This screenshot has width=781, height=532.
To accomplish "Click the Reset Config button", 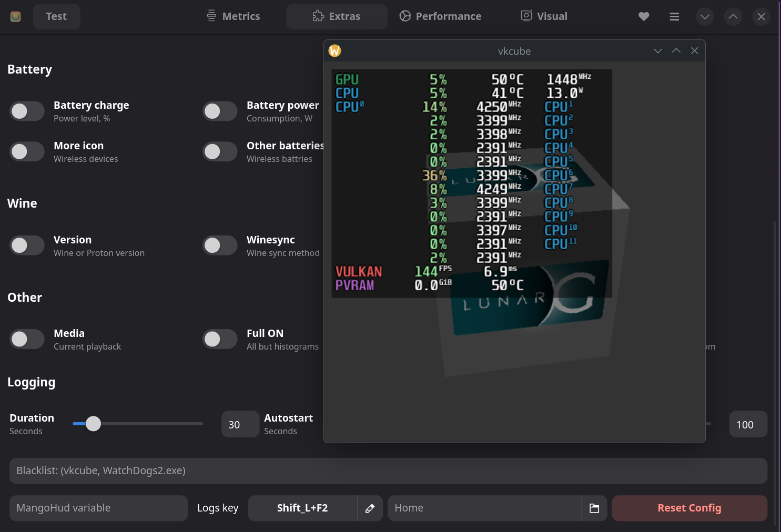I will click(689, 508).
